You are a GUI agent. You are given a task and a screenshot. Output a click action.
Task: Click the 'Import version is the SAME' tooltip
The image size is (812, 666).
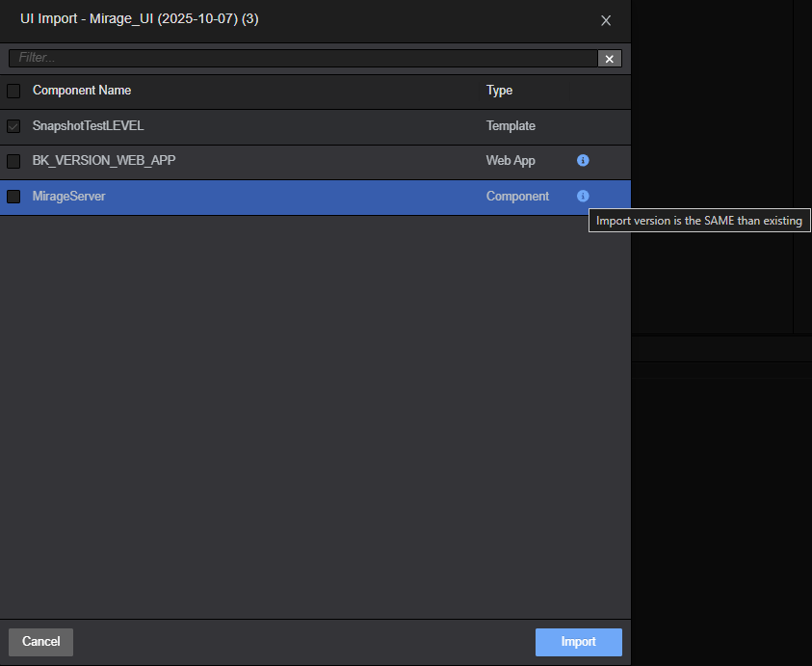coord(698,221)
